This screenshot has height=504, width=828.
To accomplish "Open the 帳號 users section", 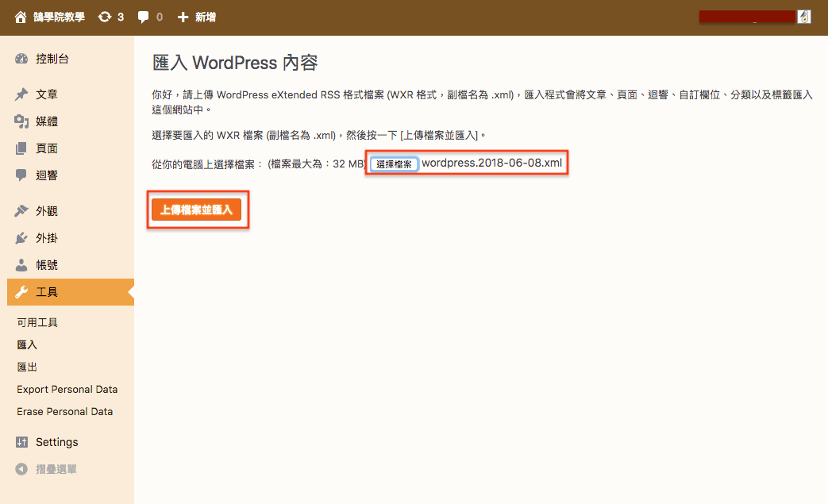I will click(x=46, y=265).
